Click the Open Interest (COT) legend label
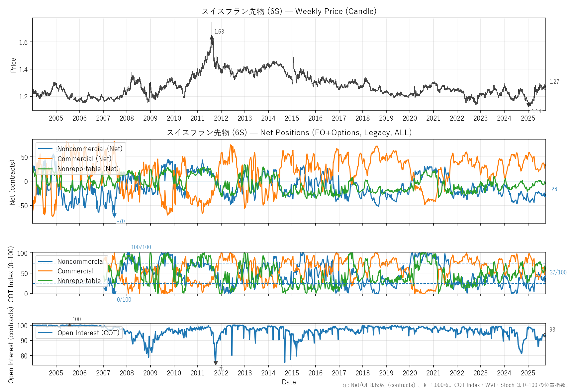Screen dimensions: 574x392 click(88, 333)
